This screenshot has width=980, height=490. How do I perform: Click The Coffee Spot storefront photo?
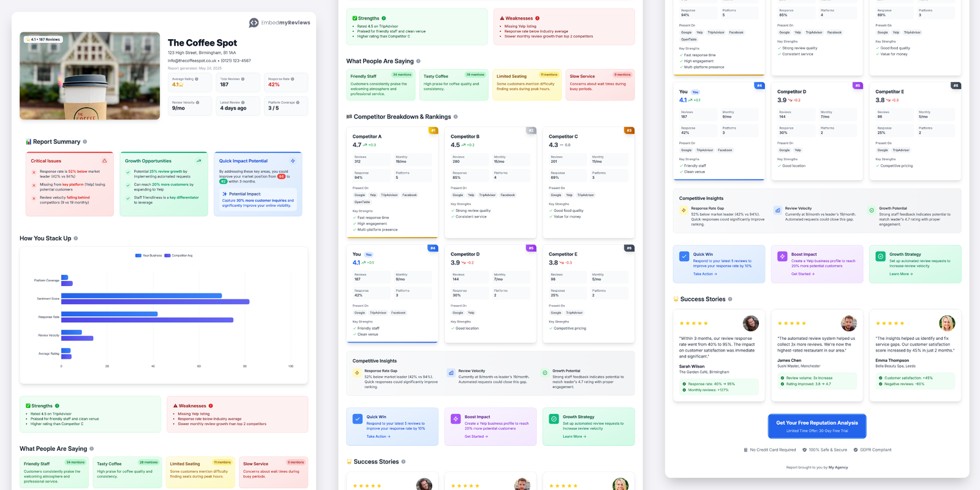pos(89,75)
